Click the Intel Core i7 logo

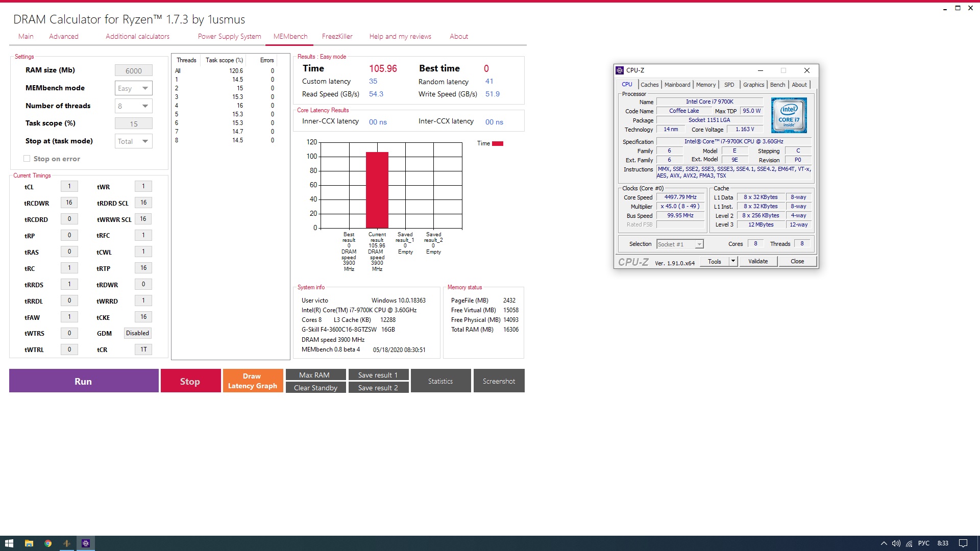pos(789,115)
